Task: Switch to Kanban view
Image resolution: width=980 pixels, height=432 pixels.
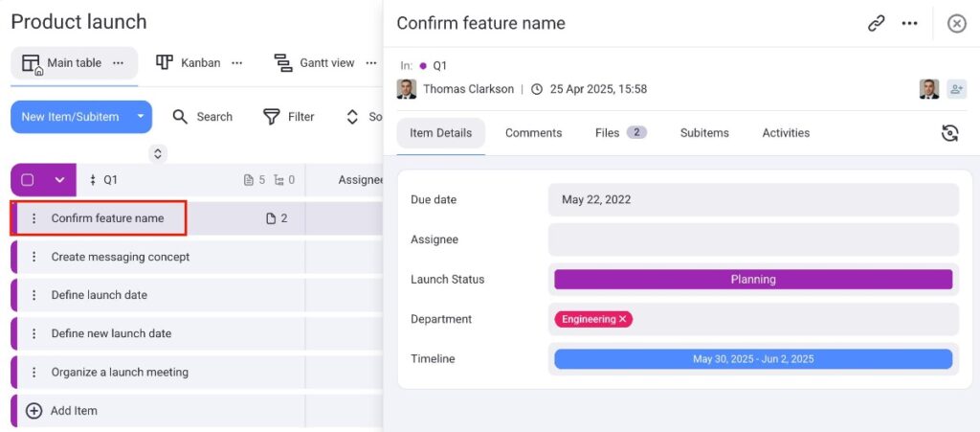Action: [x=189, y=63]
